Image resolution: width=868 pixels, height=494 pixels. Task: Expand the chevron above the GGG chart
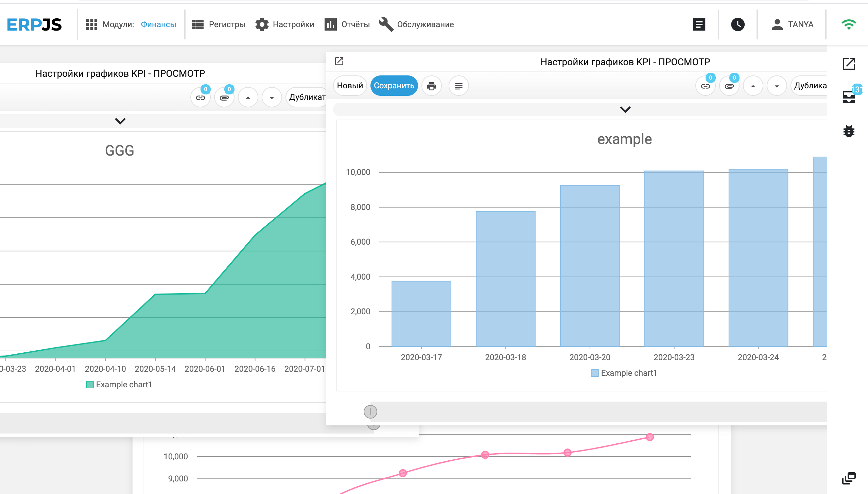coord(120,121)
